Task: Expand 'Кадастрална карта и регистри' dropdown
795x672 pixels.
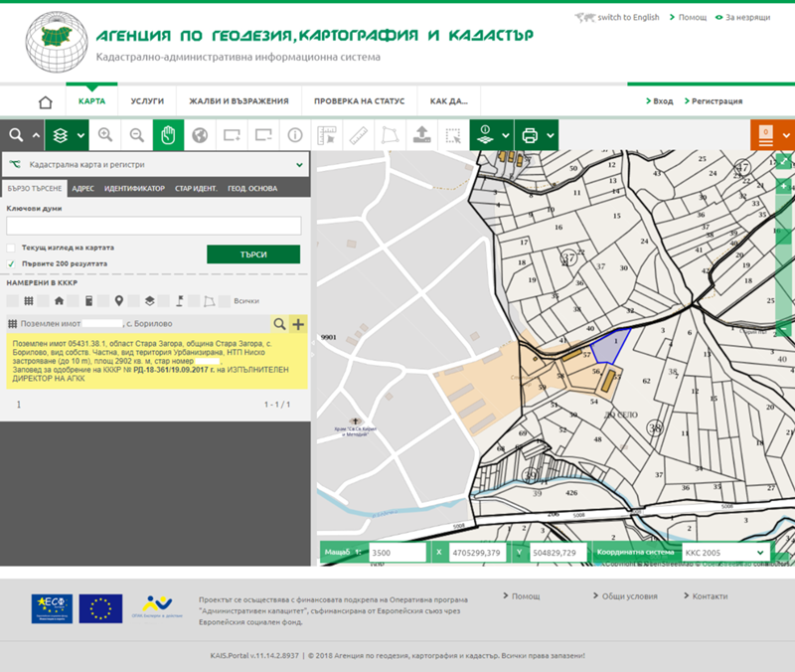Action: click(x=299, y=164)
